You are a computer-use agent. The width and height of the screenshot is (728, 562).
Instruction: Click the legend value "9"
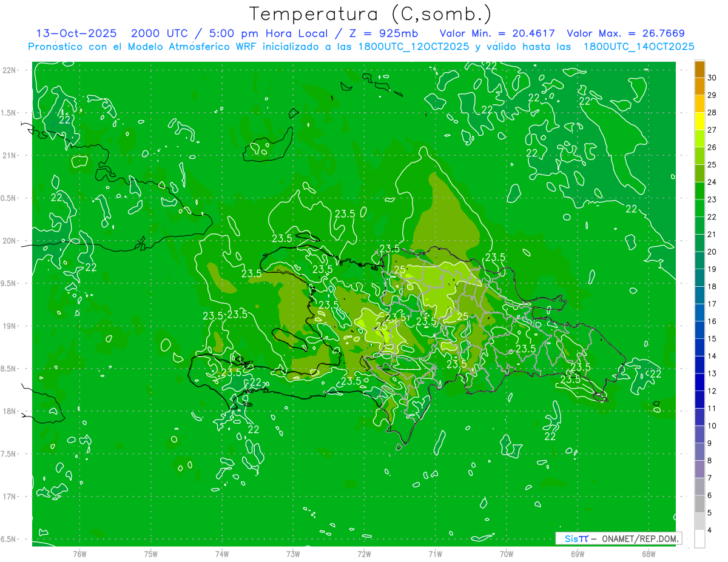click(x=709, y=443)
